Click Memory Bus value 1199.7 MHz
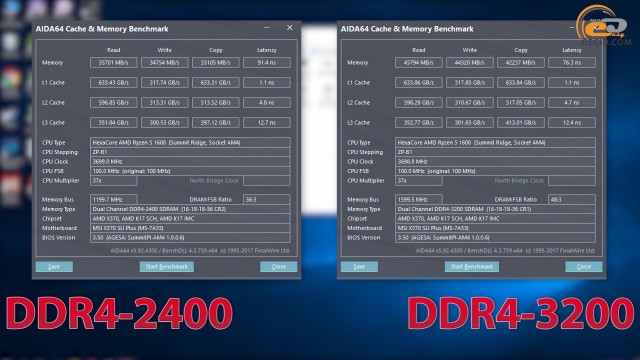This screenshot has height=360, width=640. [x=113, y=200]
